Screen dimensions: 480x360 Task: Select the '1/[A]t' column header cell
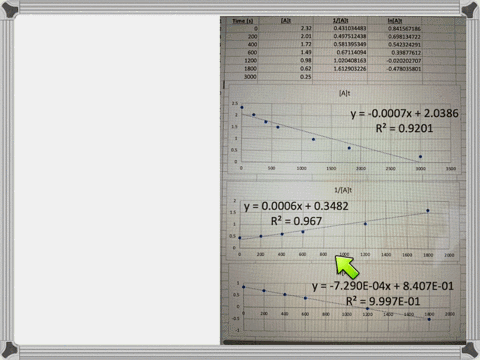click(340, 21)
